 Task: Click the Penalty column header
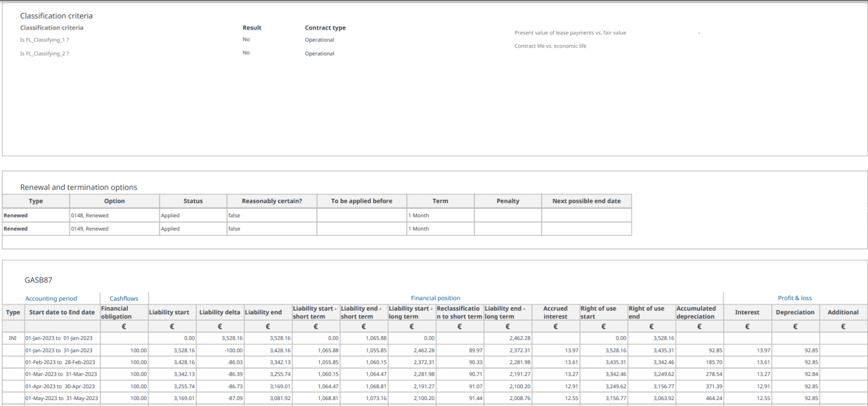coord(507,201)
